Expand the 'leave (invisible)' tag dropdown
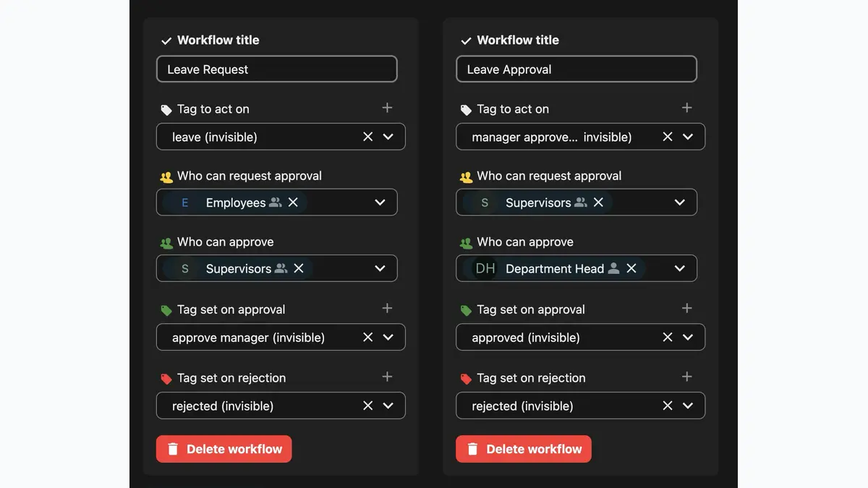 388,137
